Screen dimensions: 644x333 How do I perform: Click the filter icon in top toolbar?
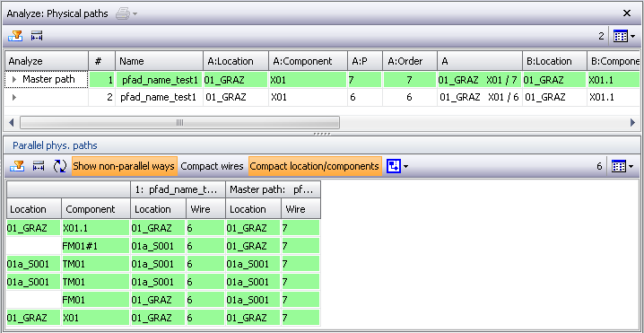tap(15, 36)
